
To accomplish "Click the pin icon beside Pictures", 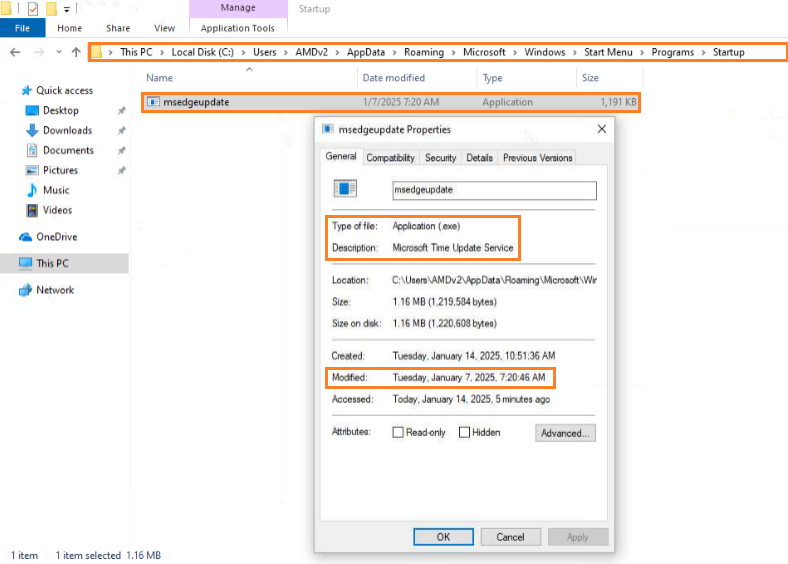I will [x=122, y=170].
